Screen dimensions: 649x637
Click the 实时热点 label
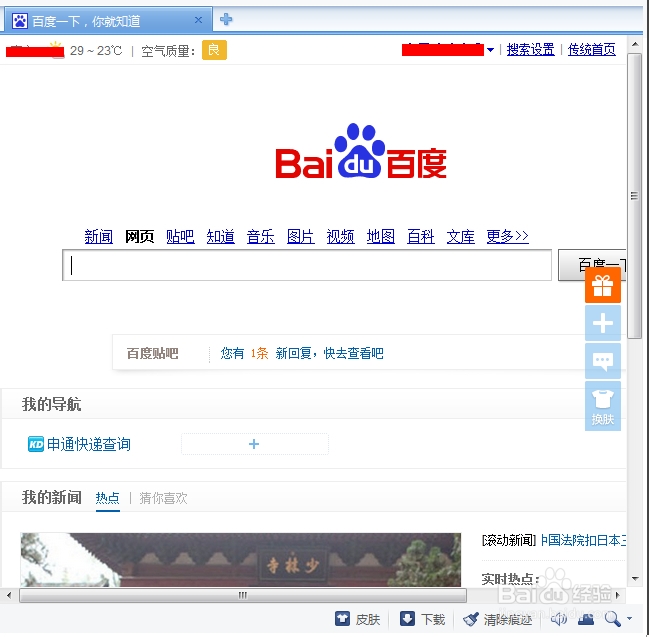pyautogui.click(x=510, y=579)
